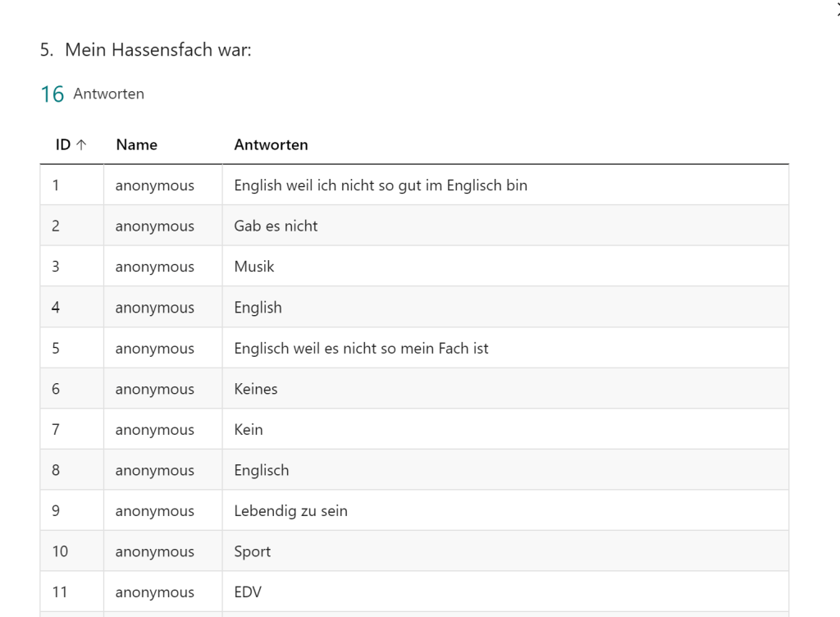This screenshot has width=840, height=617.
Task: Select the anonymous name in row 4
Action: [x=154, y=308]
